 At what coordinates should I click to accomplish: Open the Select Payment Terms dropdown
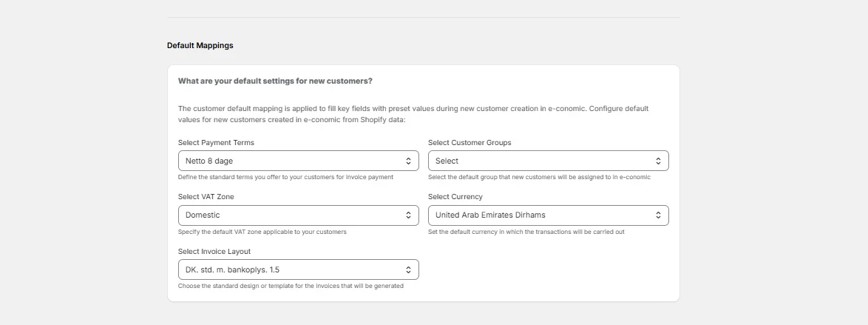coord(299,161)
